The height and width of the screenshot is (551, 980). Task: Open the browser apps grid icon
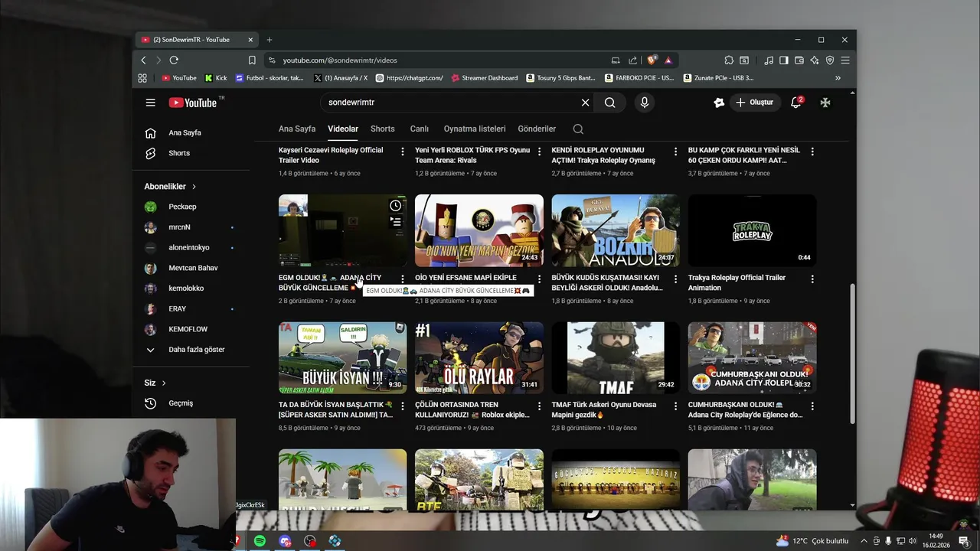(142, 78)
